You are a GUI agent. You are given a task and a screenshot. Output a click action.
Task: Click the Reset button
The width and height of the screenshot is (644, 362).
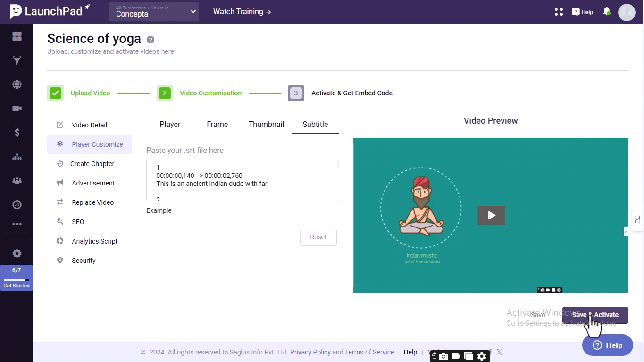[318, 237]
